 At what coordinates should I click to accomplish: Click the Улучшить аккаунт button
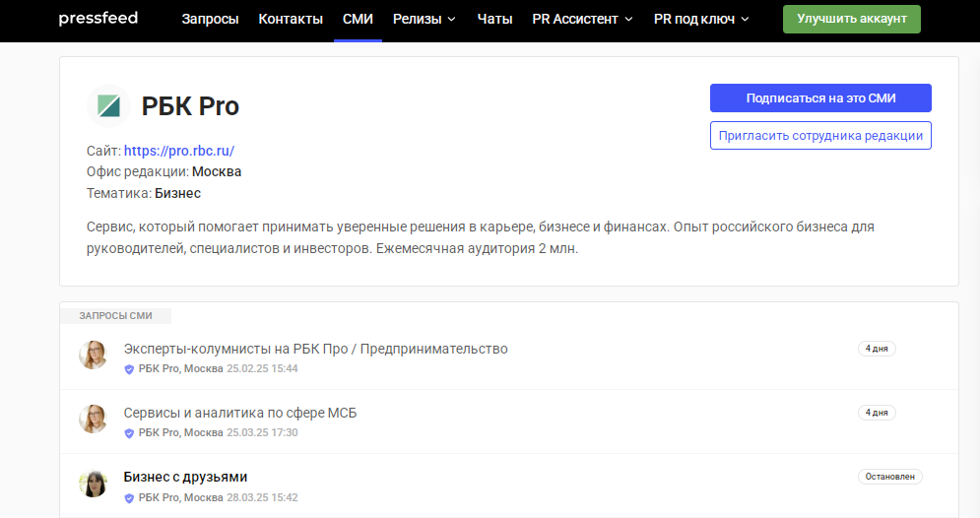click(852, 20)
